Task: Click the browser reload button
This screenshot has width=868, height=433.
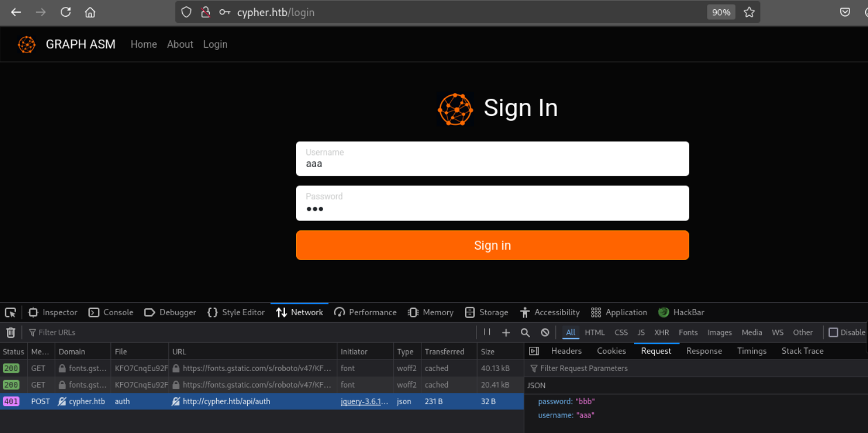Action: [x=66, y=12]
